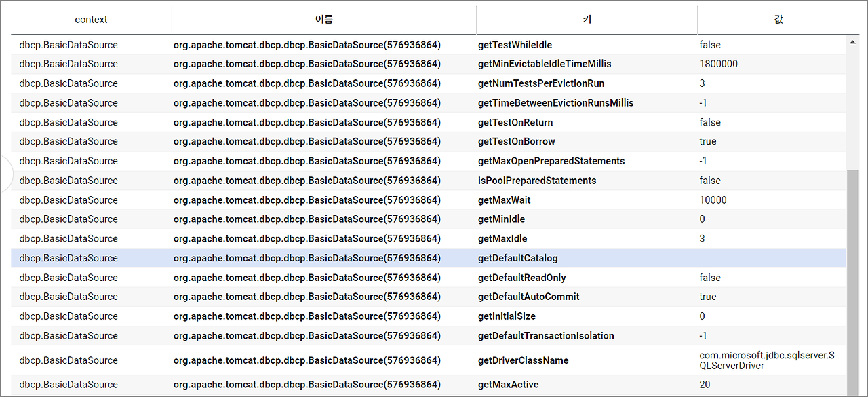The image size is (868, 397).
Task: Click the scrollbar up arrow
Action: tap(853, 42)
